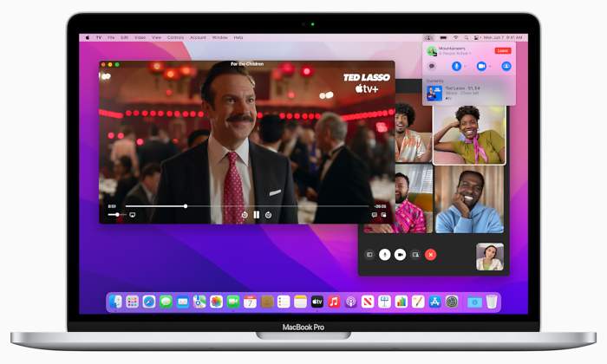
Task: Open Notes from the Dock
Action: click(x=300, y=302)
